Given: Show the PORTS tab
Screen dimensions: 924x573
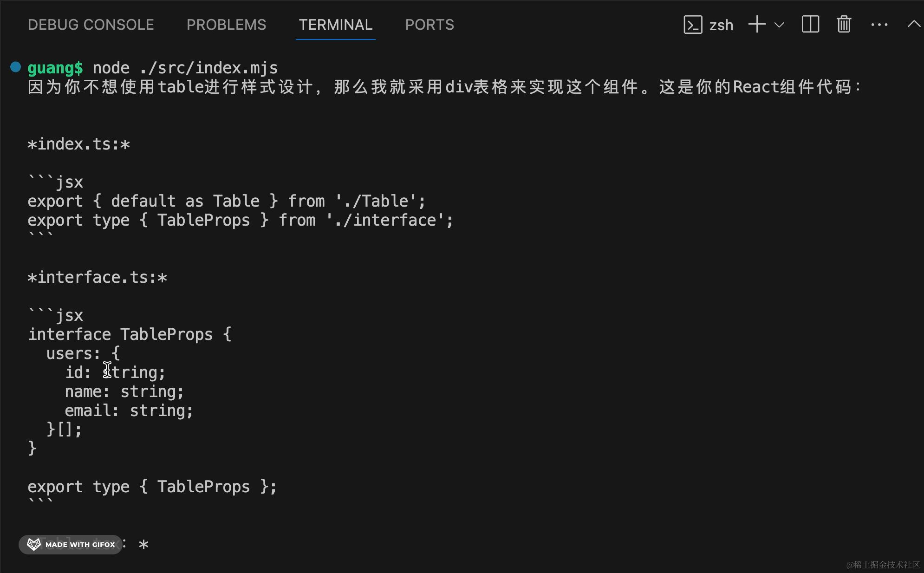Looking at the screenshot, I should (x=429, y=25).
